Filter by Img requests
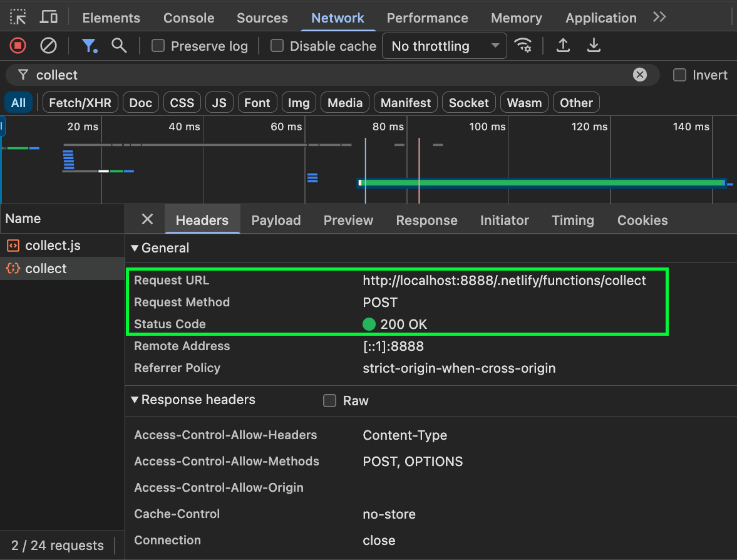Image resolution: width=737 pixels, height=560 pixels. point(299,103)
